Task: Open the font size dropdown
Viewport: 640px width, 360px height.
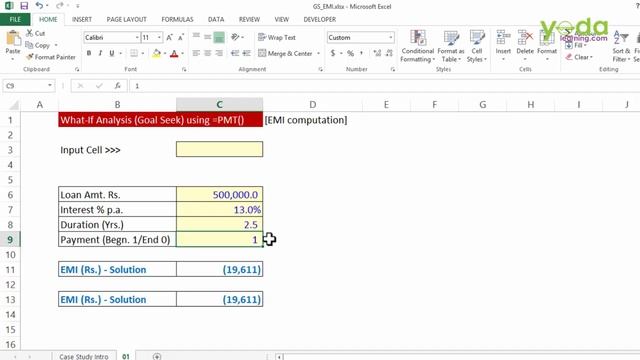Action: (x=159, y=38)
